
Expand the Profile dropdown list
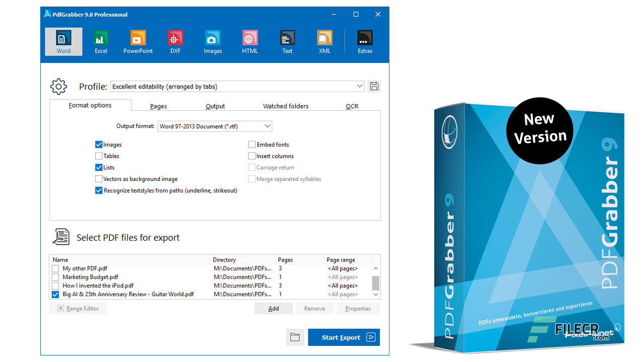coord(237,86)
